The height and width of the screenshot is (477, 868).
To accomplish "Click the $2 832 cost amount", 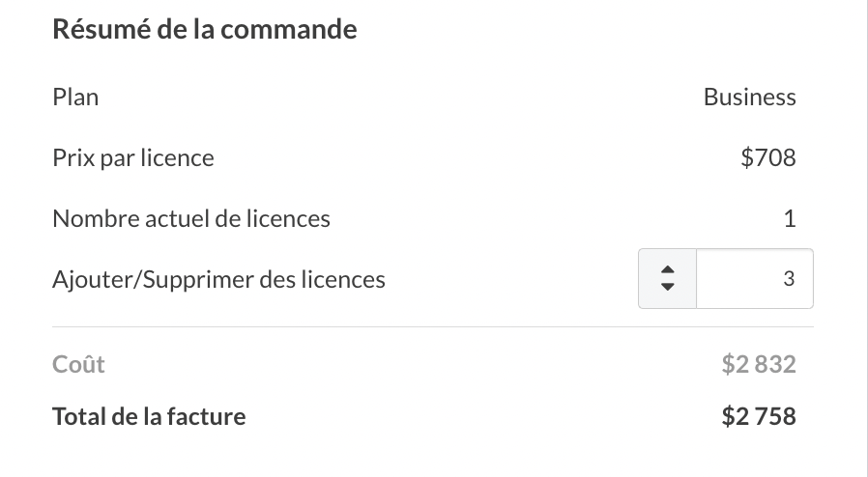I will tap(759, 364).
